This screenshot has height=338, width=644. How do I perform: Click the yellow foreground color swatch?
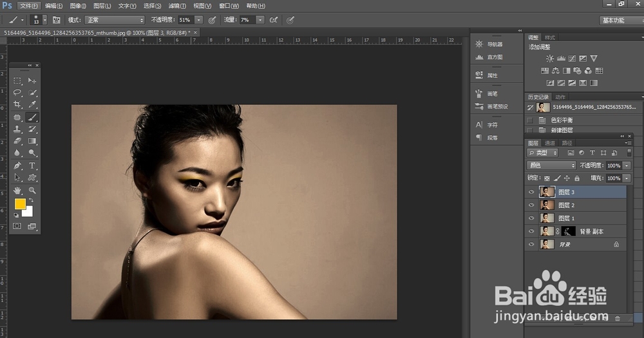[x=20, y=204]
